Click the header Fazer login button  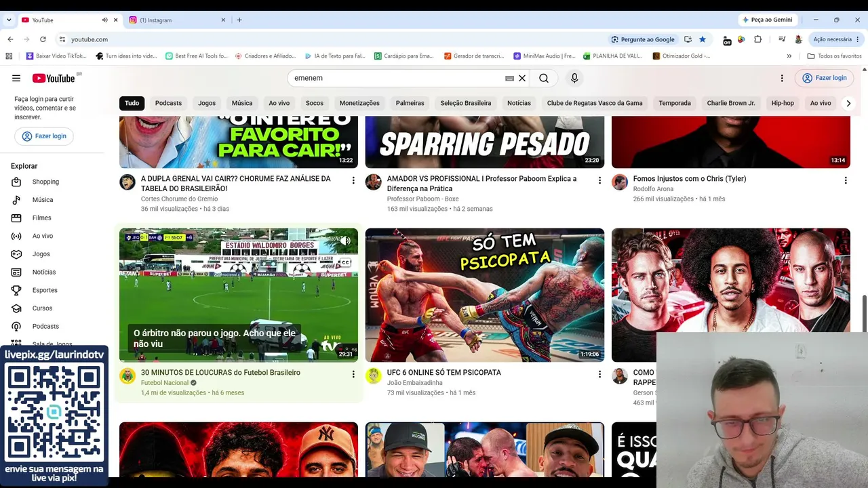[x=825, y=78]
